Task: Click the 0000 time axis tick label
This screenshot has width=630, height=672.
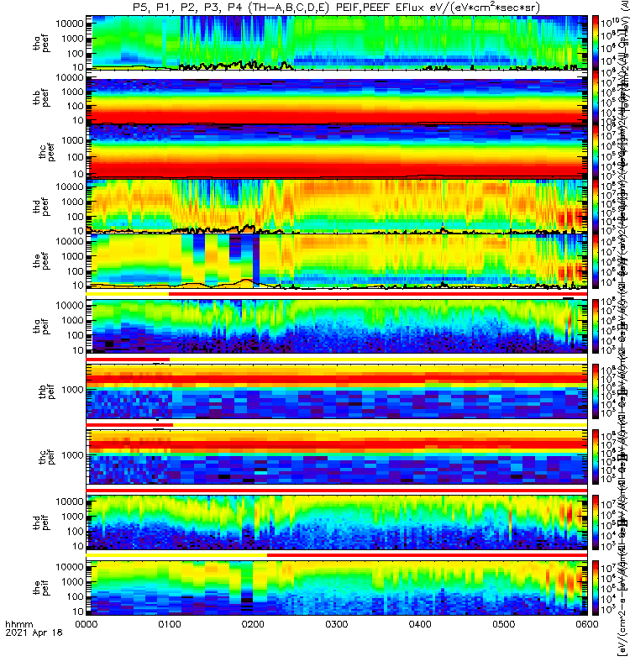Action: point(87,624)
